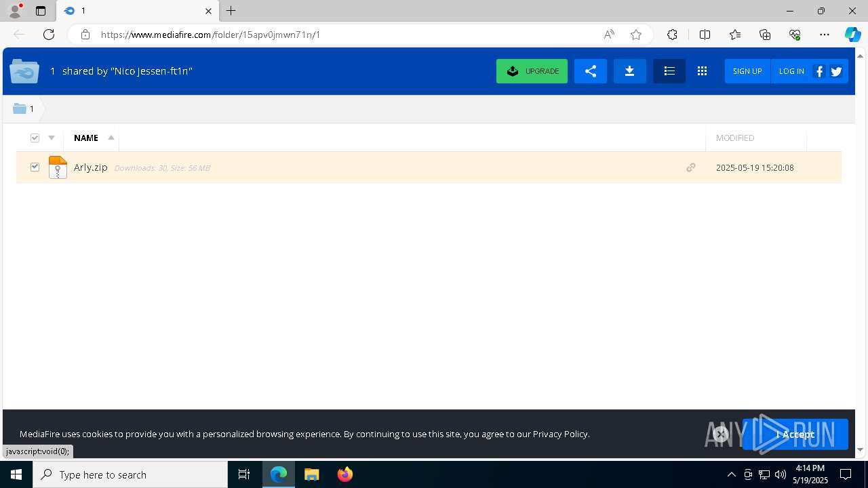Click the Windows search box
This screenshot has height=488, width=868.
130,474
